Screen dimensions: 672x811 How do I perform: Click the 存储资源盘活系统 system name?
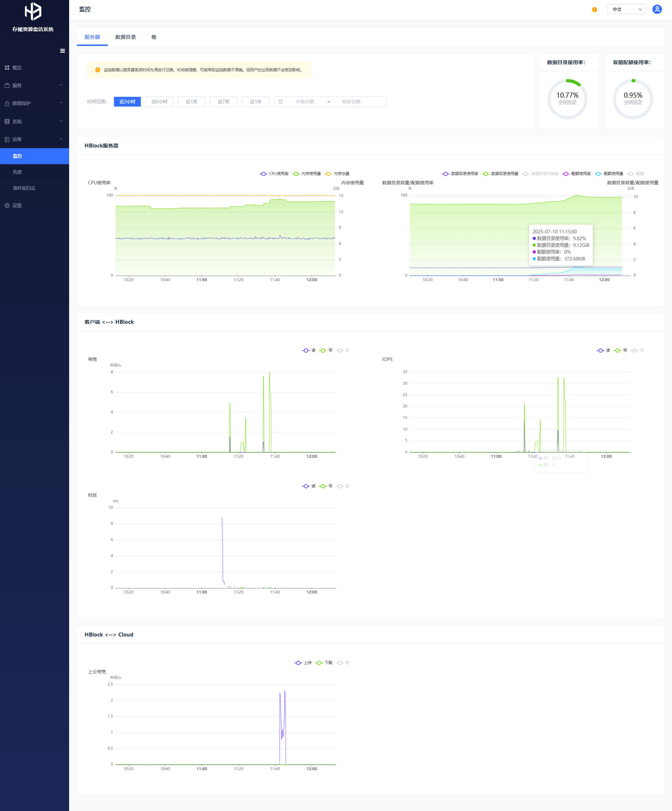[33, 29]
